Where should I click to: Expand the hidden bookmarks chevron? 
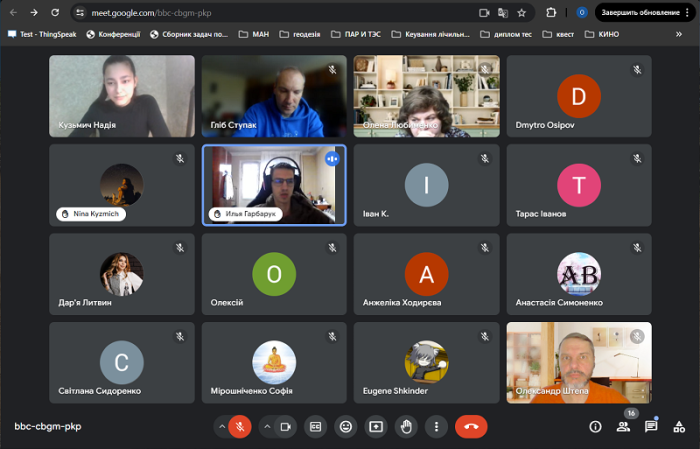pyautogui.click(x=679, y=34)
